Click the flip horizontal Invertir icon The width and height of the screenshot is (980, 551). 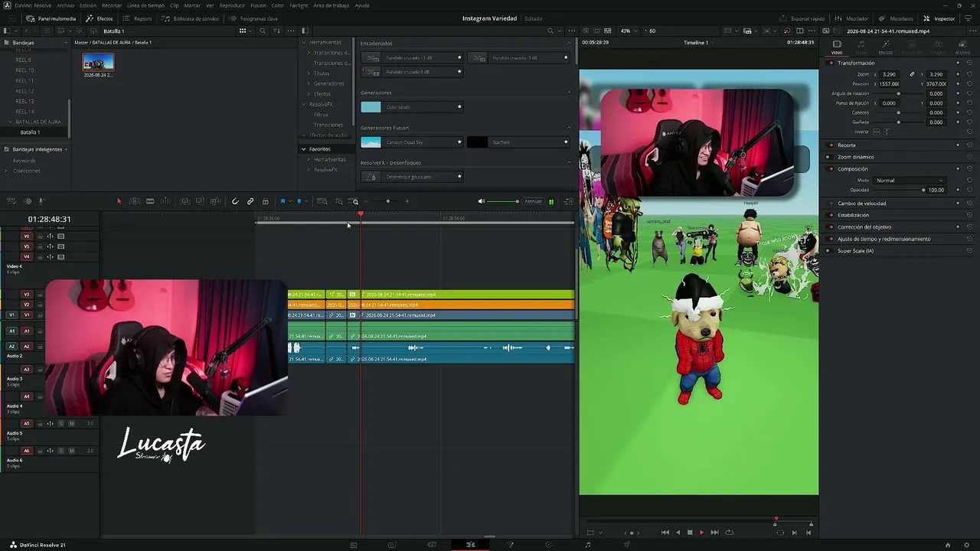click(x=877, y=132)
